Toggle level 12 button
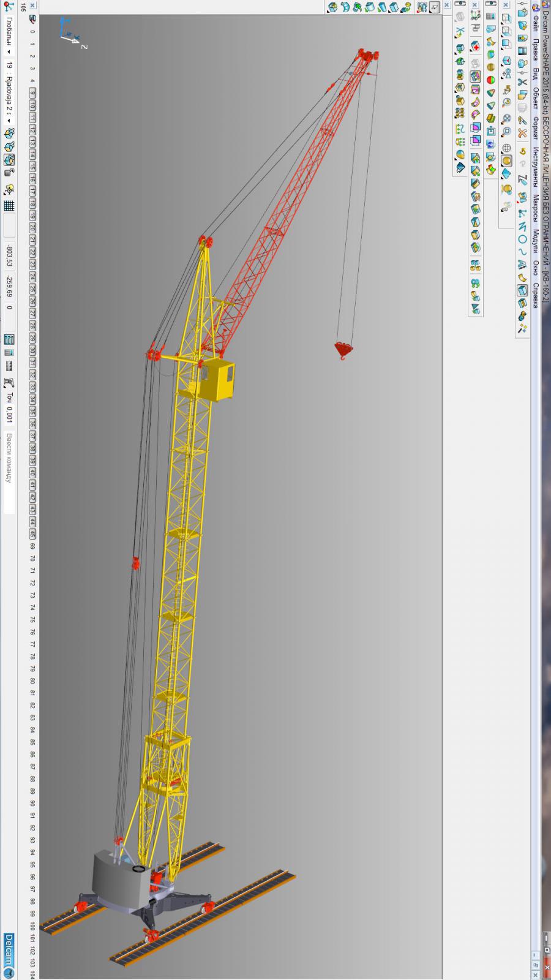Image resolution: width=551 pixels, height=980 pixels. point(32,131)
